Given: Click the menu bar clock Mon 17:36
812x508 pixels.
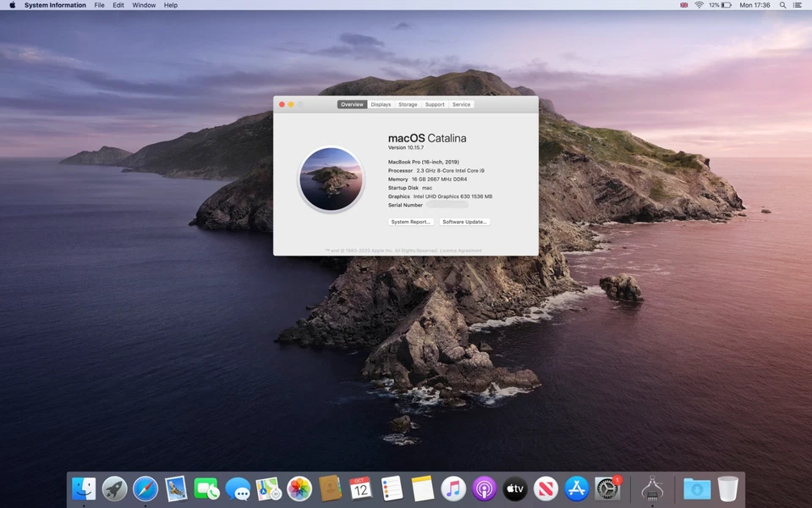Looking at the screenshot, I should 754,5.
